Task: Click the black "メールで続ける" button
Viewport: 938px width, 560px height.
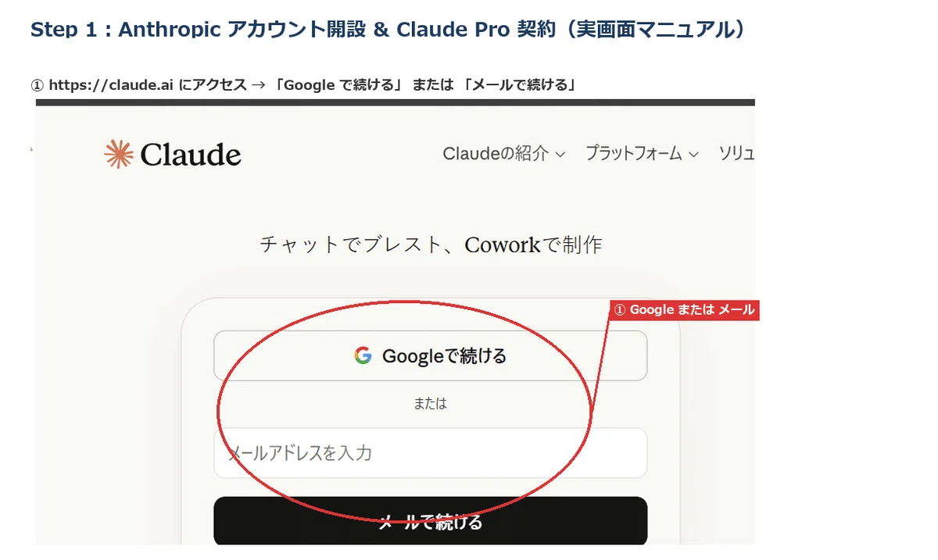Action: [x=431, y=521]
